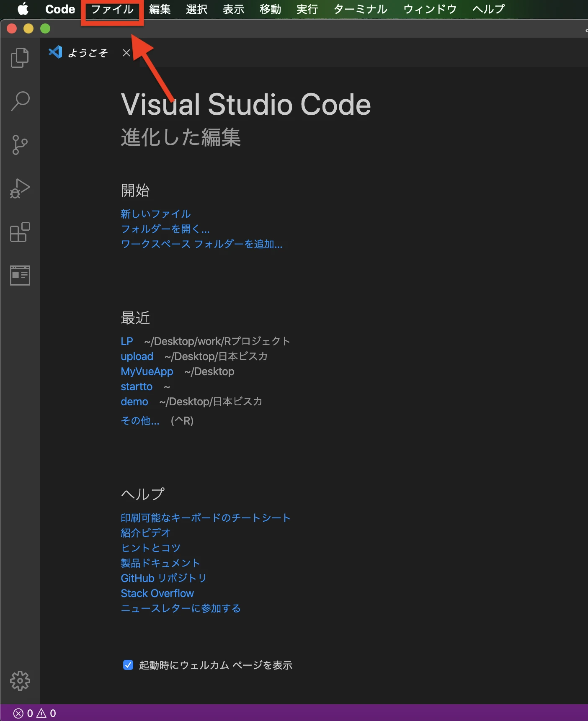
Task: Open the ヘルプ menu in menu bar
Action: [x=489, y=9]
